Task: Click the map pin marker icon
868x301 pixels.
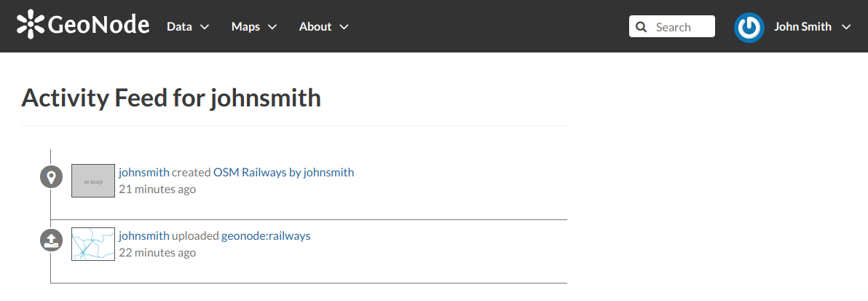Action: 51,177
